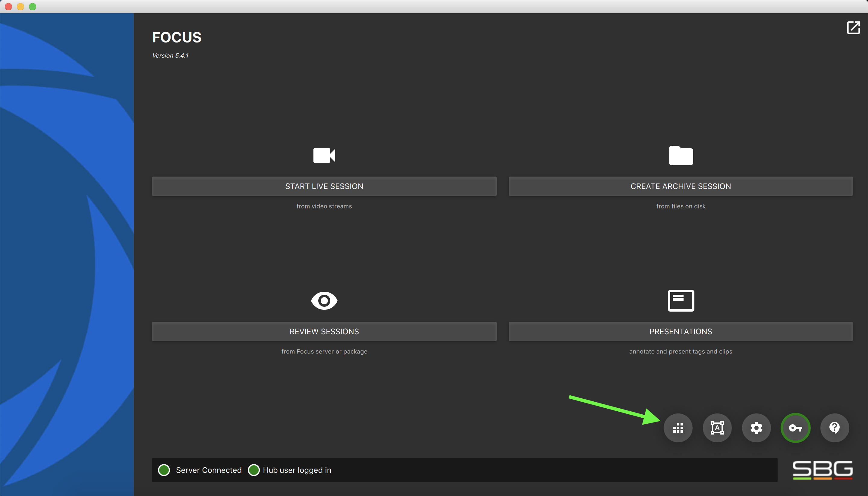Click the 'Version 5.4.1' text
Viewport: 868px width, 496px height.
(170, 55)
